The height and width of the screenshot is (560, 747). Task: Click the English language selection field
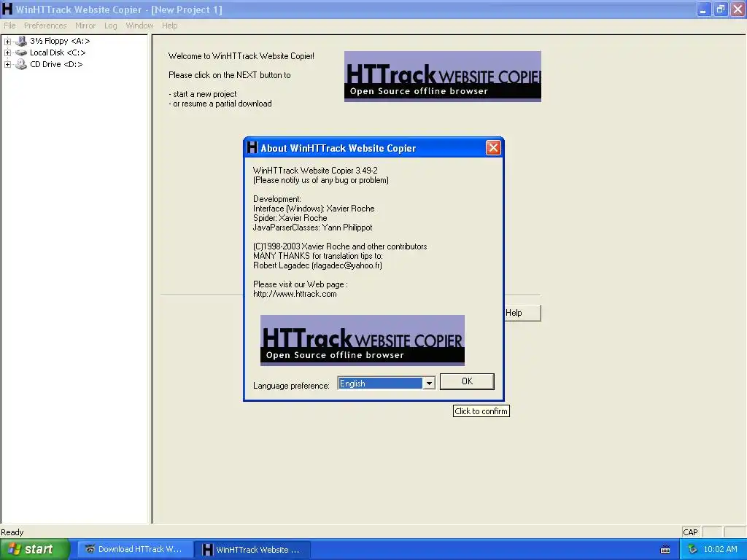coord(380,384)
